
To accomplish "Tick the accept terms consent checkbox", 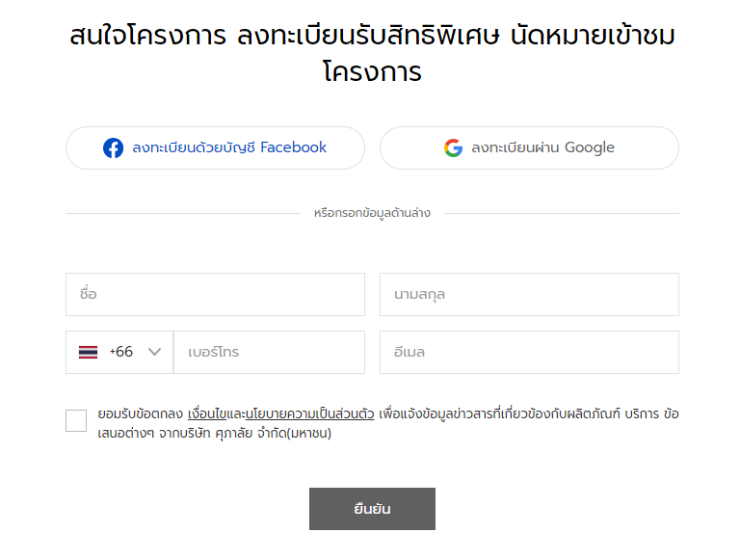I will click(x=76, y=420).
